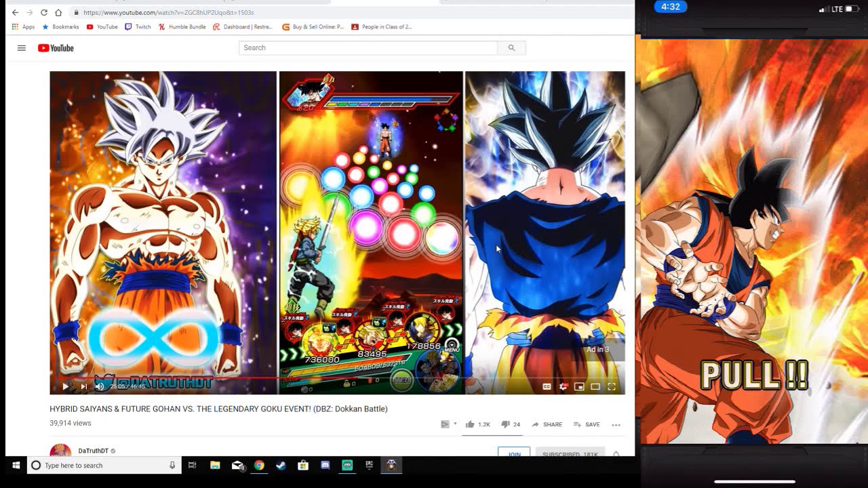The height and width of the screenshot is (488, 868).
Task: Switch to Chrome in the taskbar
Action: (259, 465)
